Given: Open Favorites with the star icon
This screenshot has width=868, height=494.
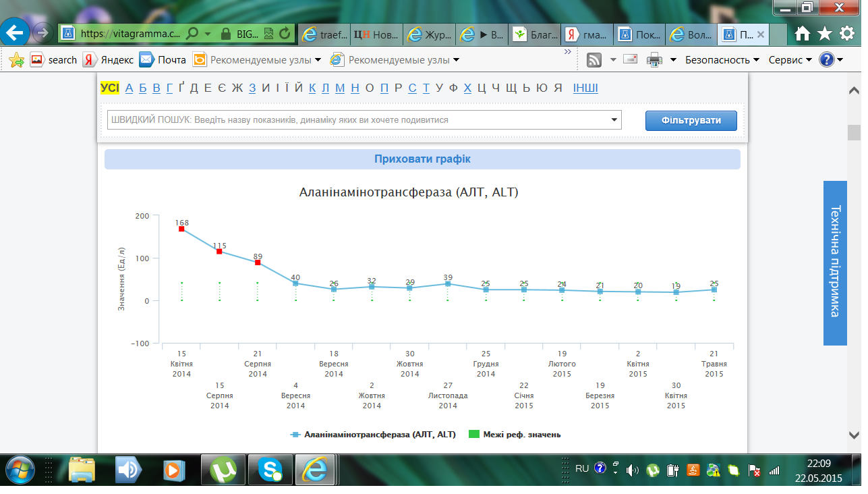Looking at the screenshot, I should click(825, 33).
